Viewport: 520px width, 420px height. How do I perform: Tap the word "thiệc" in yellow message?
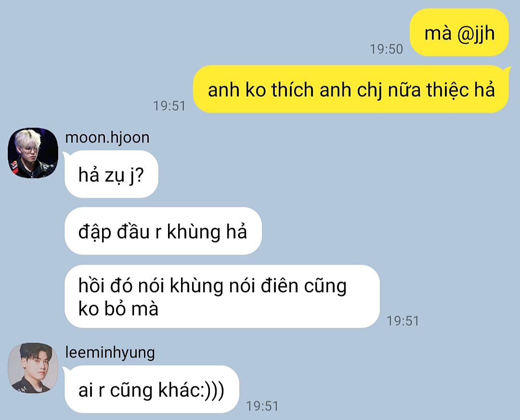click(x=447, y=90)
